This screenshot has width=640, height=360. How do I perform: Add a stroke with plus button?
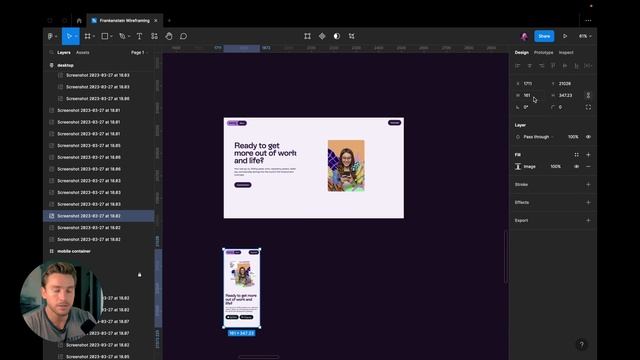click(x=588, y=184)
